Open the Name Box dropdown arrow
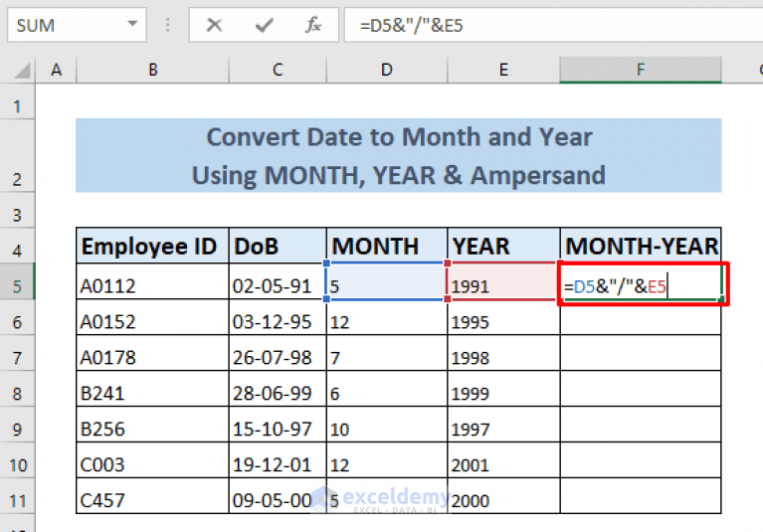Viewport: 763px width, 532px height. pos(132,23)
